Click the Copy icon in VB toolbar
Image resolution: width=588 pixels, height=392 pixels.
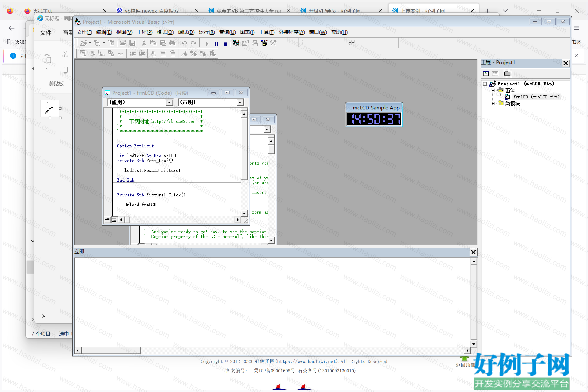coord(153,43)
